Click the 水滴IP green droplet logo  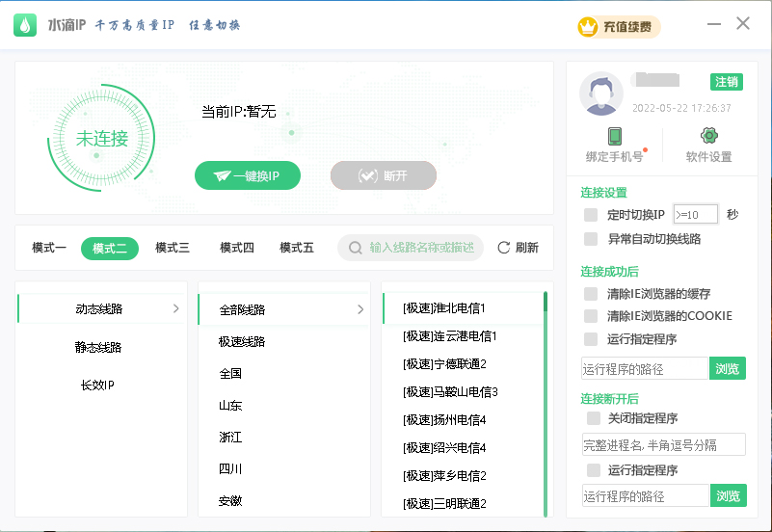[25, 25]
